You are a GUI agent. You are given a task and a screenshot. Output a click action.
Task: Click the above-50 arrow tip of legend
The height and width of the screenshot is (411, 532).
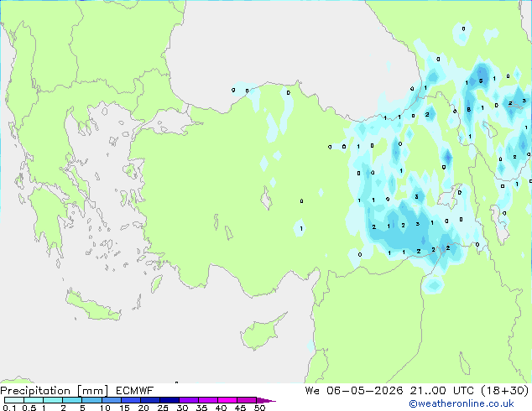coord(266,400)
